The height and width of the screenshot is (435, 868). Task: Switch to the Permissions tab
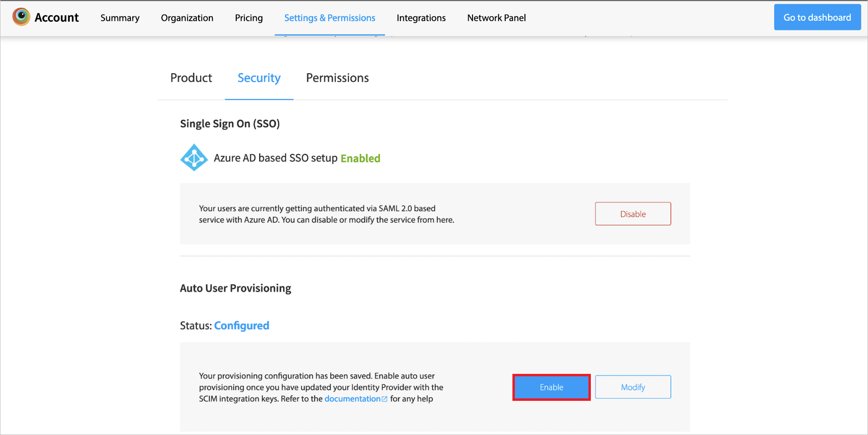tap(337, 78)
